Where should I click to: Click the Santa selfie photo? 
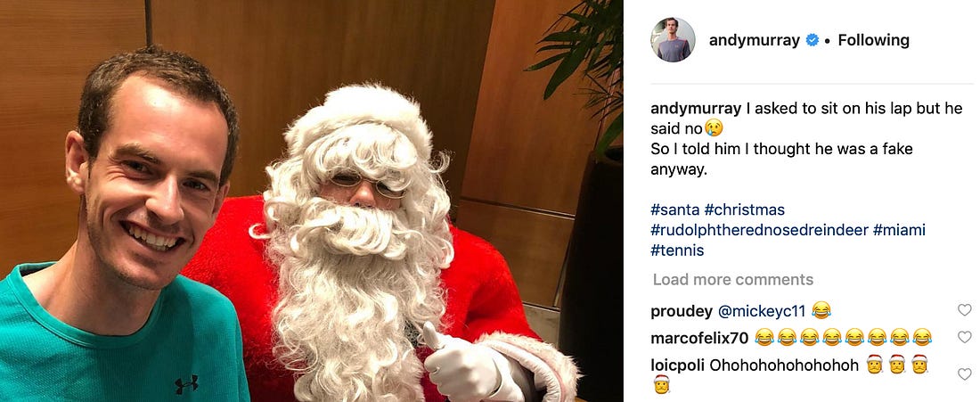311,201
